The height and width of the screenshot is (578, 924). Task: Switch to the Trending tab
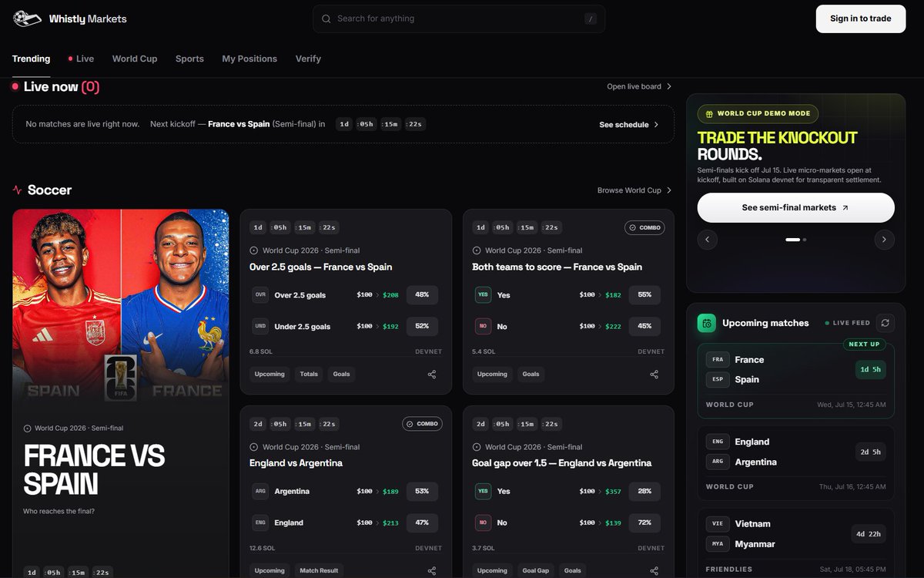click(31, 59)
